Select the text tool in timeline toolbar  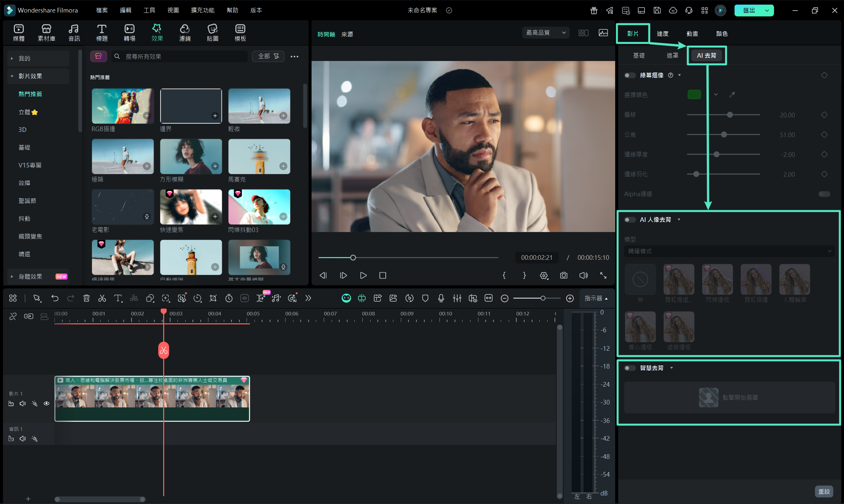click(x=118, y=298)
